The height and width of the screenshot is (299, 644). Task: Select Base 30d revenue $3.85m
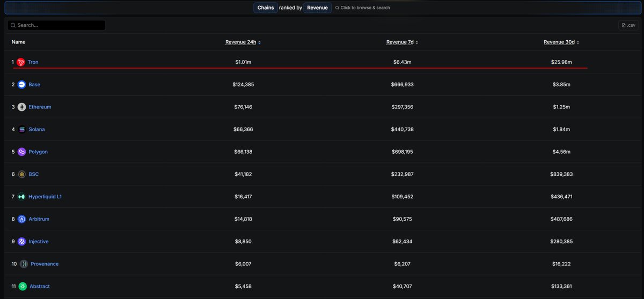[x=561, y=85]
